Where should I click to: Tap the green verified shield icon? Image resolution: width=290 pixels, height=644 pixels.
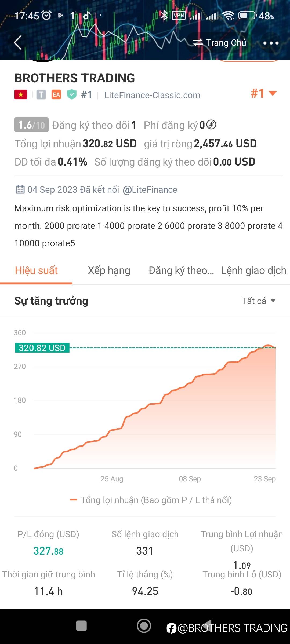[x=72, y=94]
